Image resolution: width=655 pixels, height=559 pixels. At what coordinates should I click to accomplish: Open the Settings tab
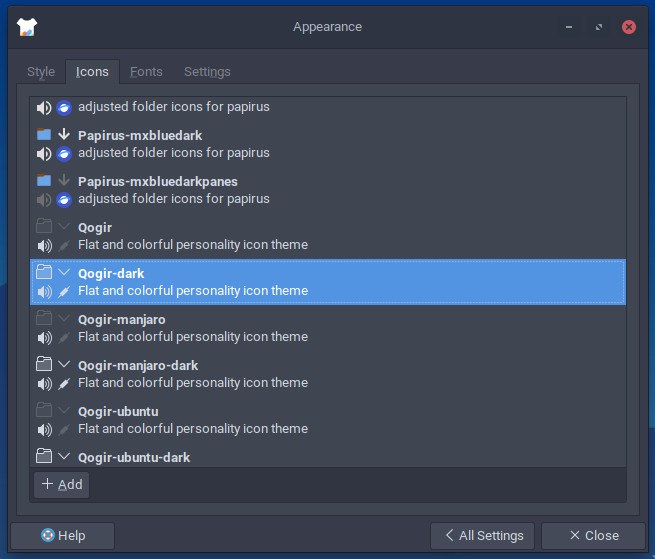tap(207, 72)
